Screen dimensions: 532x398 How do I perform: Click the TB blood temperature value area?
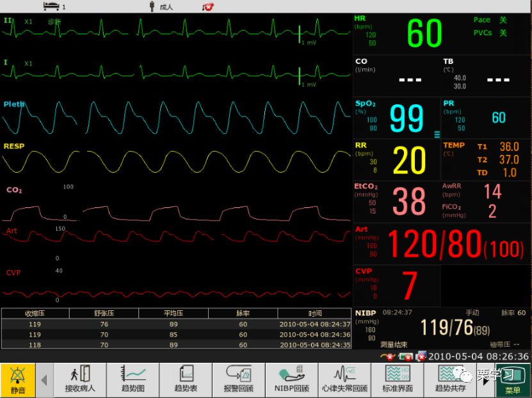[x=498, y=80]
